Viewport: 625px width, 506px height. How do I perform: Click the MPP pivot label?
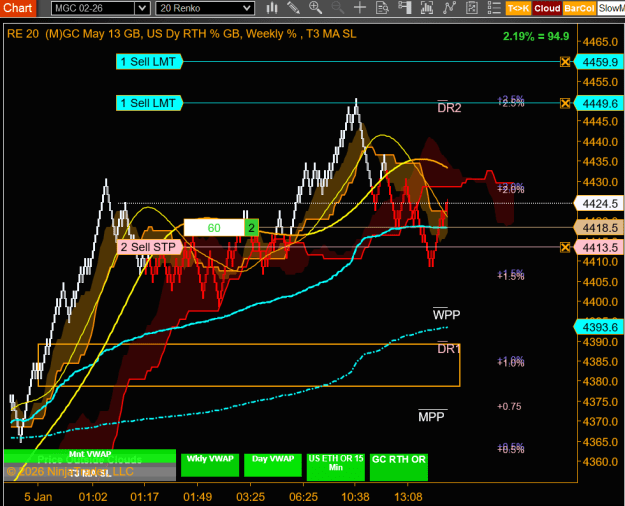[x=432, y=417]
